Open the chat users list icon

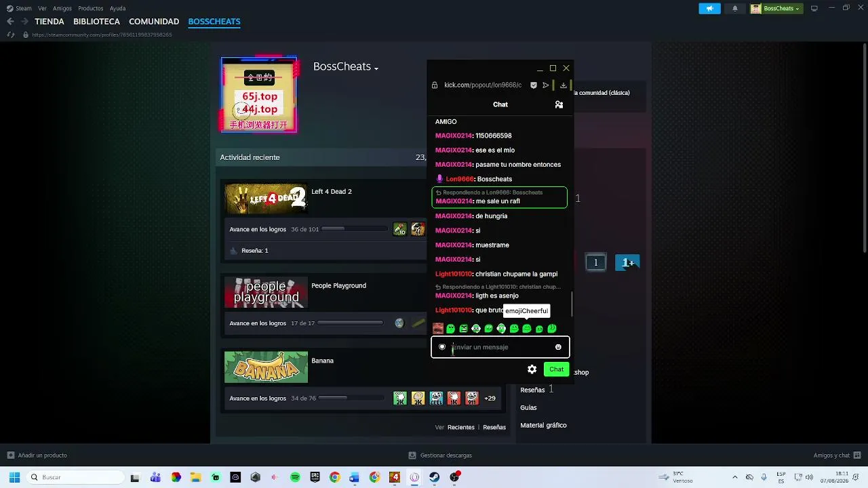pos(559,104)
